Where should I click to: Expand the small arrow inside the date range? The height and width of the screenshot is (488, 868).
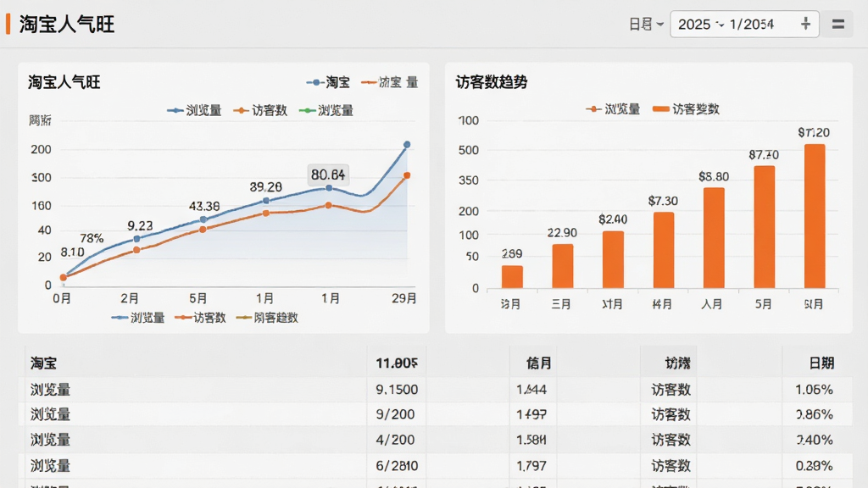point(720,25)
